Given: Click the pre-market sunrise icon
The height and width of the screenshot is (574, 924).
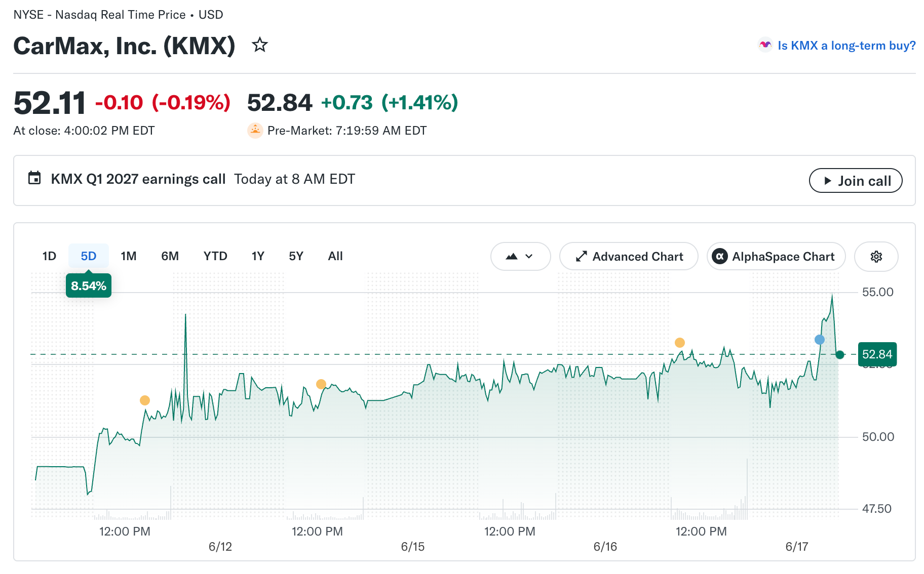Looking at the screenshot, I should pyautogui.click(x=255, y=131).
